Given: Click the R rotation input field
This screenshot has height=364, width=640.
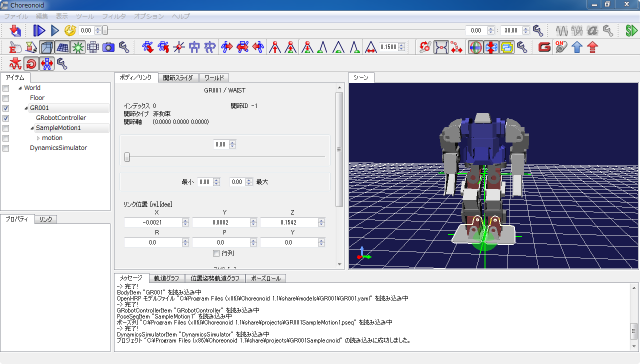Looking at the screenshot, I should click(153, 242).
